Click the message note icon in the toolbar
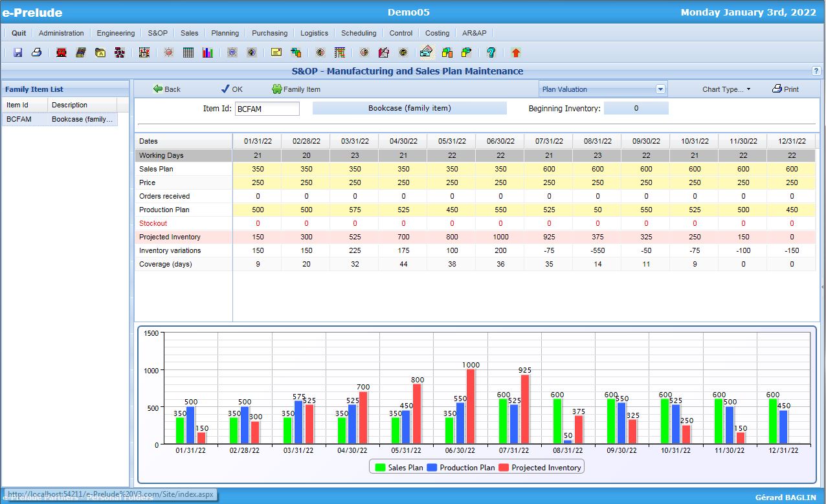Viewport: 826px width, 504px height. [275, 52]
